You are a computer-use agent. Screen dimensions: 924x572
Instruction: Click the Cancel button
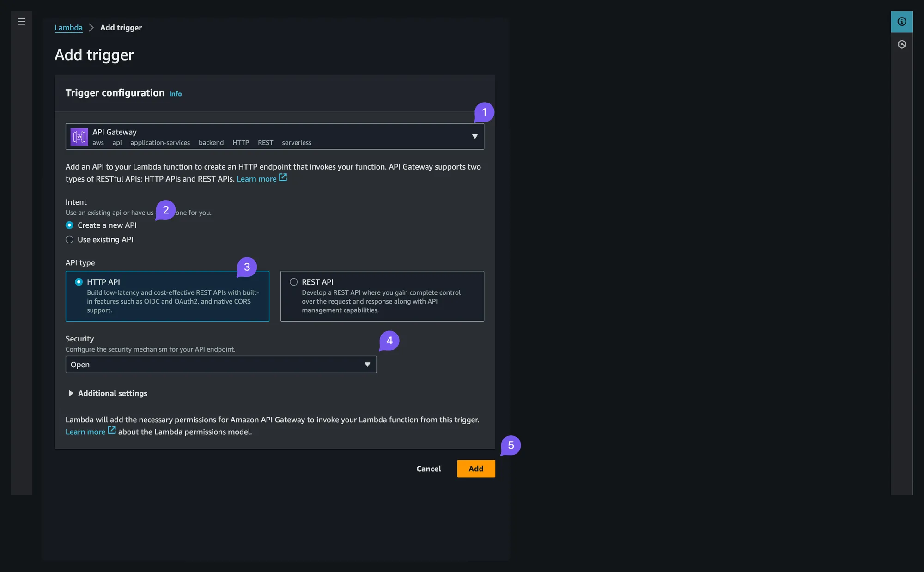(x=429, y=469)
